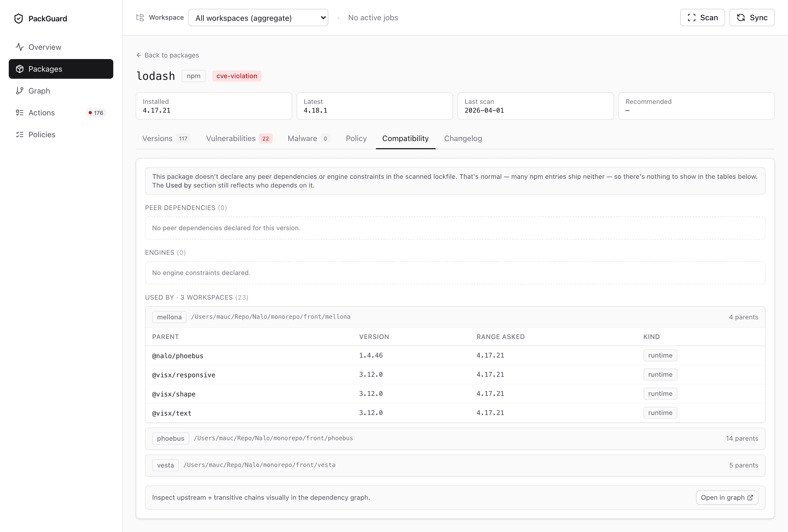The width and height of the screenshot is (788, 532).
Task: Switch to the Versions tab
Action: (x=166, y=139)
